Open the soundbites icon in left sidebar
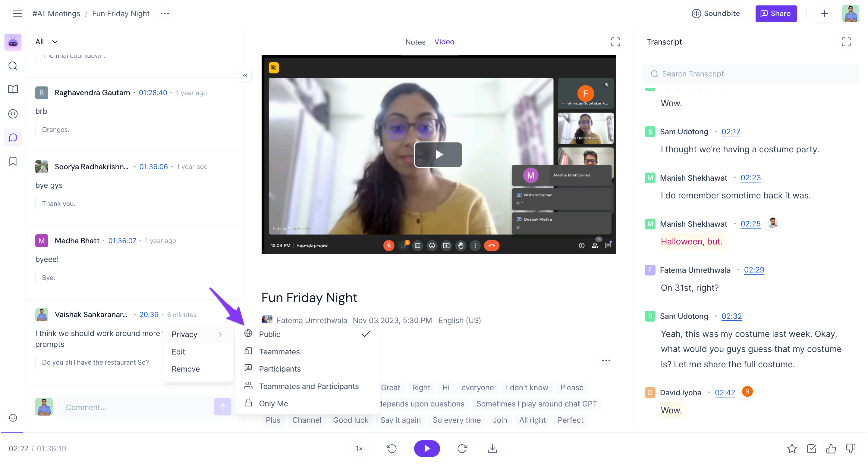Viewport: 868px width, 467px height. [13, 114]
